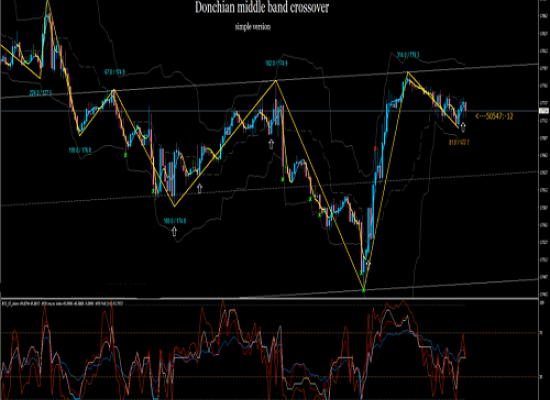This screenshot has height=400, width=550.
Task: Select the yellow zigzag vertex at the rightmost swing high
Action: pyautogui.click(x=408, y=72)
